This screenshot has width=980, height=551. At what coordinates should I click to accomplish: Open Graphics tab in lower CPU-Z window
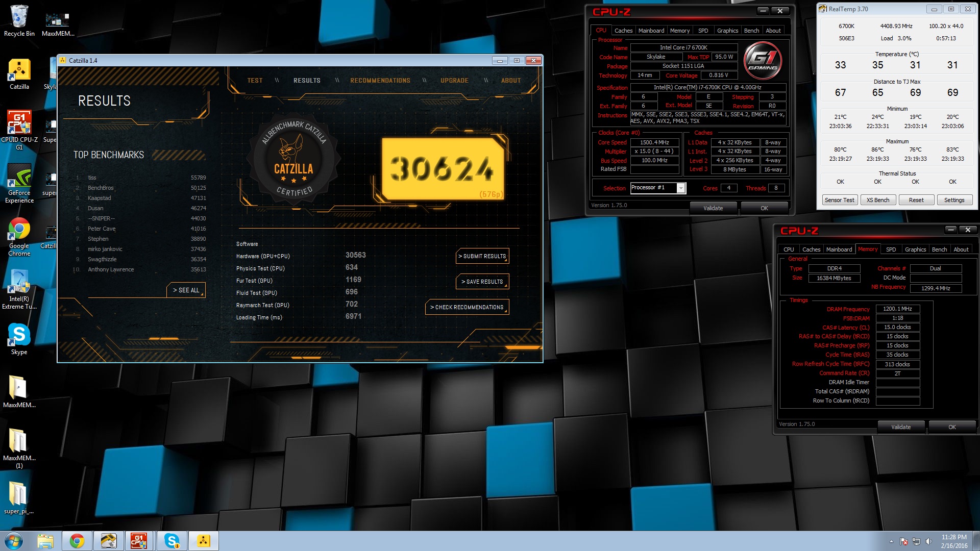tap(915, 249)
